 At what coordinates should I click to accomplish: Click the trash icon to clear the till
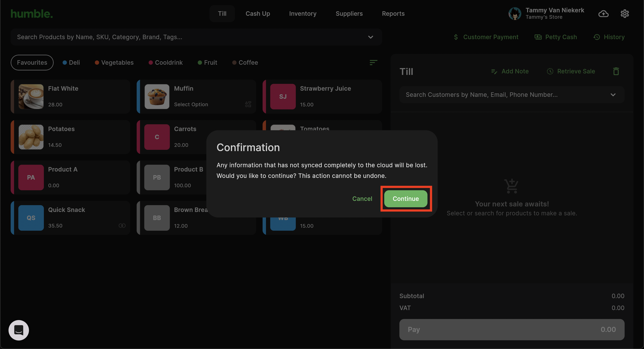coord(616,72)
